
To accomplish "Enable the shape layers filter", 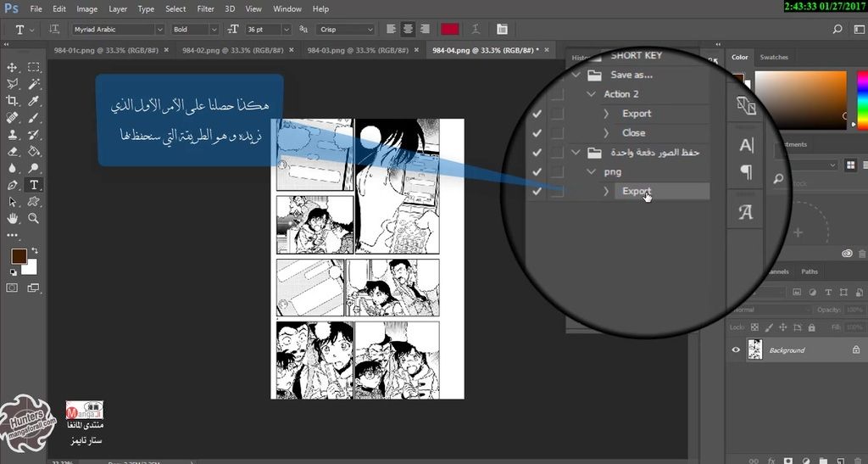I will [x=843, y=292].
